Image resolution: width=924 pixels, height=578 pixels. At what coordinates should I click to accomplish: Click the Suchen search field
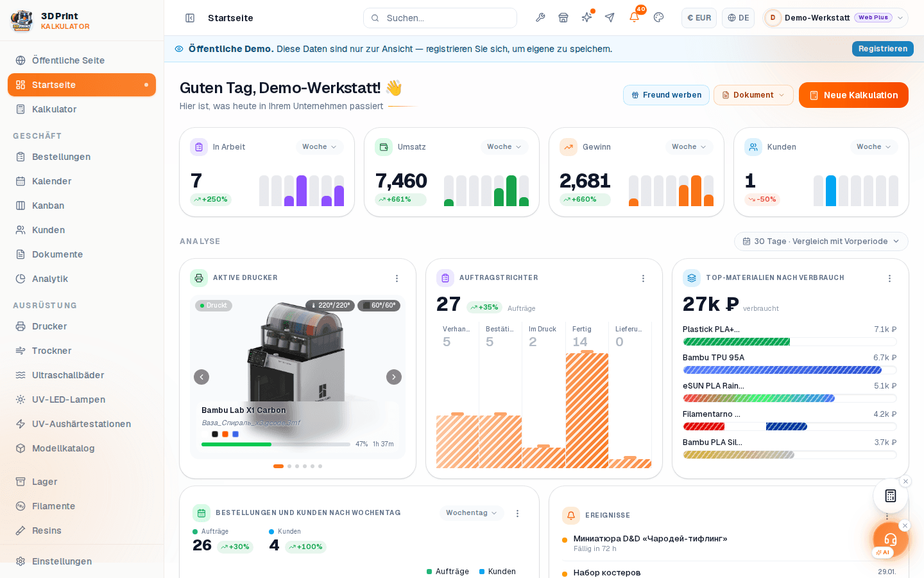click(x=440, y=18)
